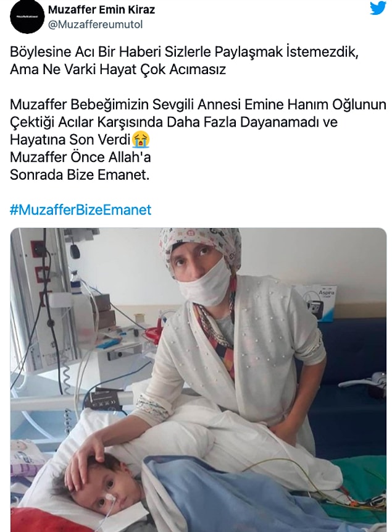Click the line Sonrada Bize Emanet.
Viewport: 392px width, 532px height.
point(80,175)
